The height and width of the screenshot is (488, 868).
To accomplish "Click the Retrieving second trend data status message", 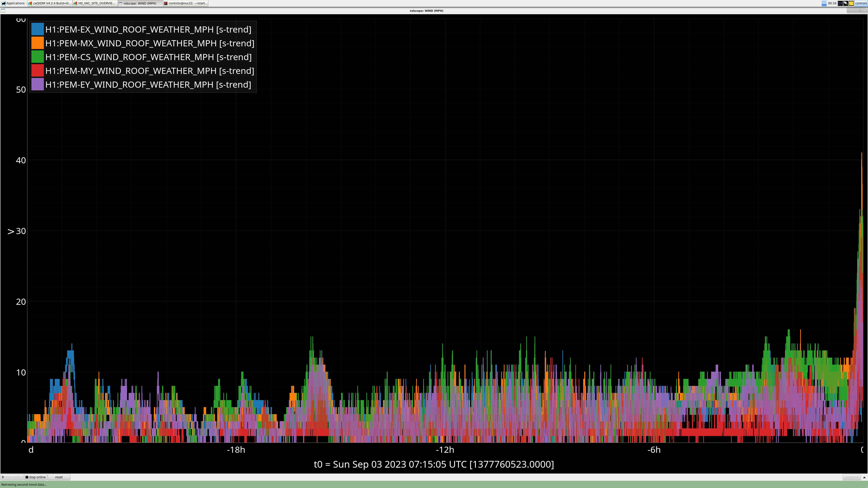I will pos(24,485).
